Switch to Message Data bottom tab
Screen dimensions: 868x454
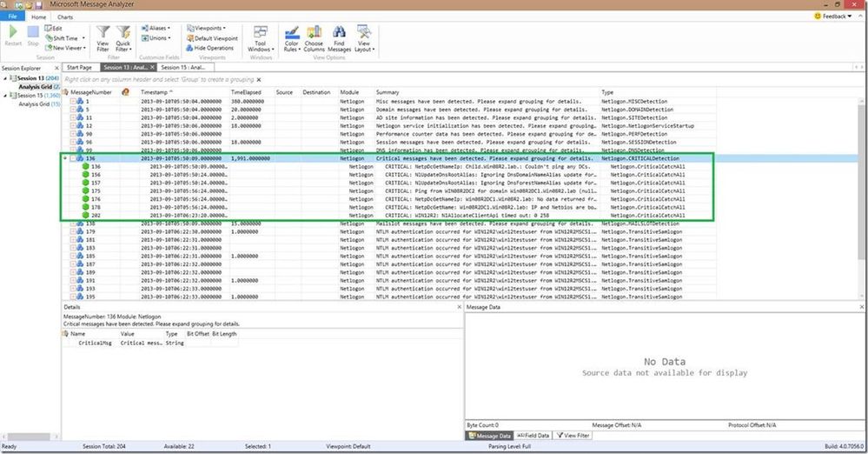point(490,436)
